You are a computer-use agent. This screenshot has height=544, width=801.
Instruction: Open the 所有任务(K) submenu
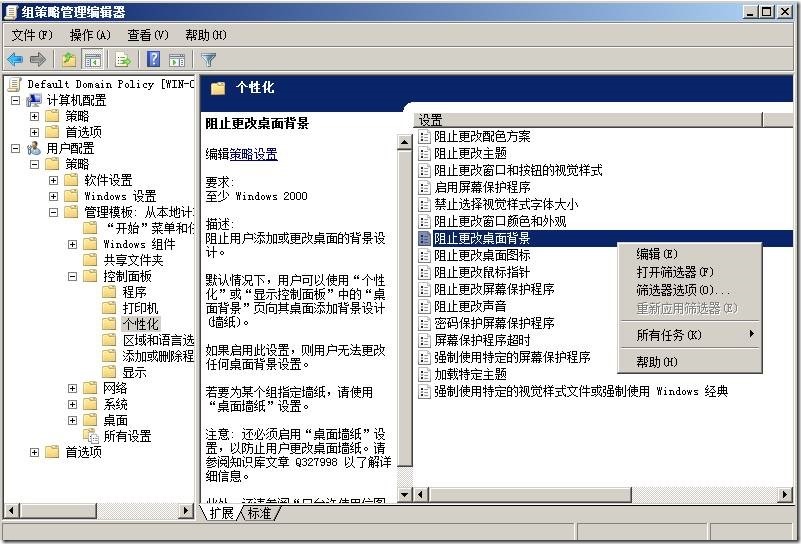[x=690, y=335]
